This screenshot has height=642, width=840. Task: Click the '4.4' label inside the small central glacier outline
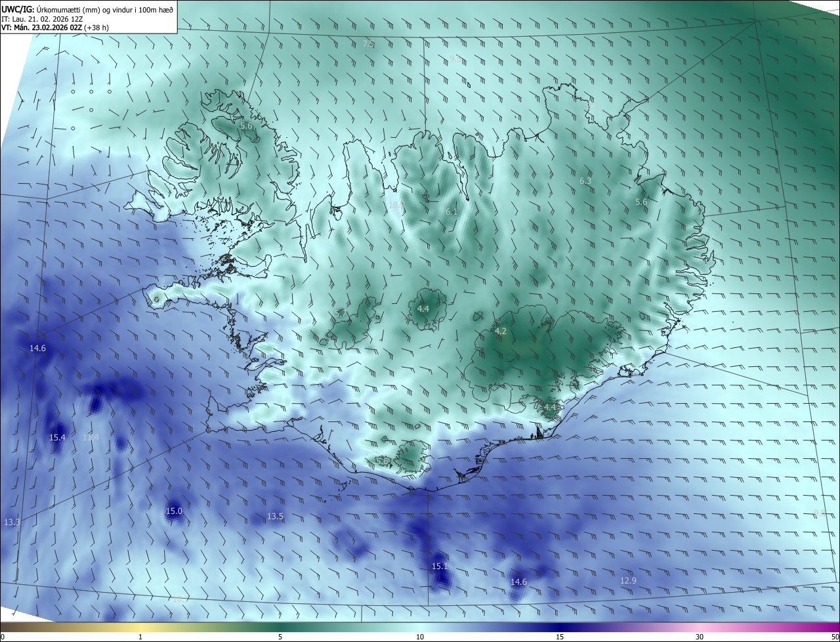[x=423, y=309]
